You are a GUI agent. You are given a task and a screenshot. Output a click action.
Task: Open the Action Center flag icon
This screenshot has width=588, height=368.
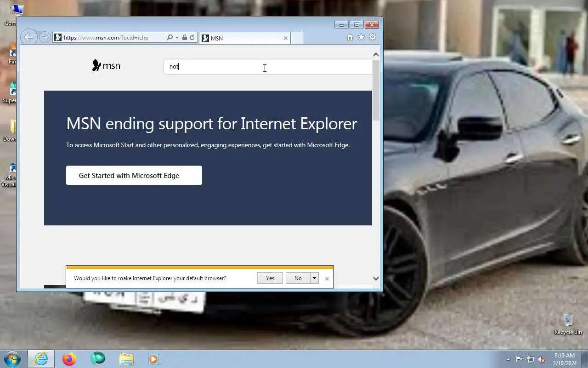[520, 359]
